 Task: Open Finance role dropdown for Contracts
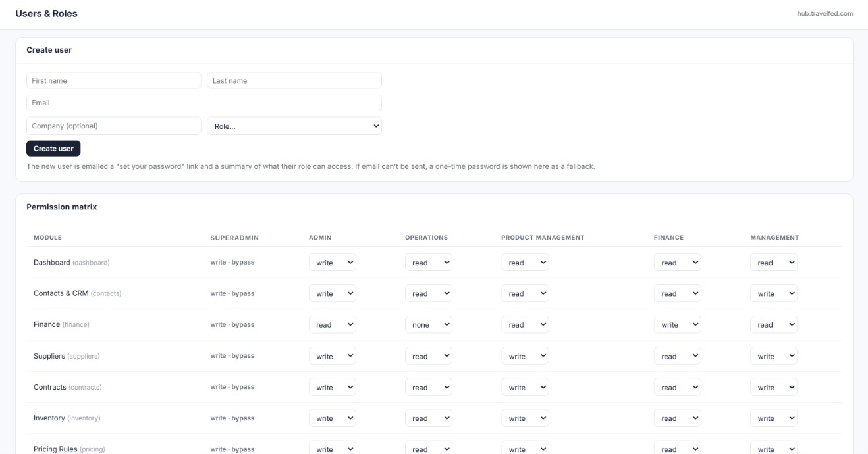678,387
